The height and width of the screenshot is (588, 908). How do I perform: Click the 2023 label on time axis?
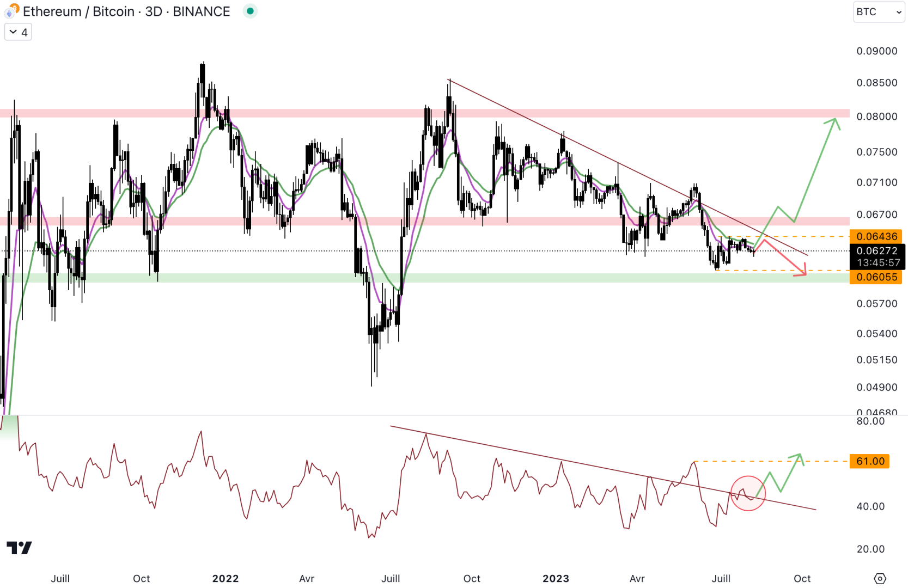pos(556,578)
